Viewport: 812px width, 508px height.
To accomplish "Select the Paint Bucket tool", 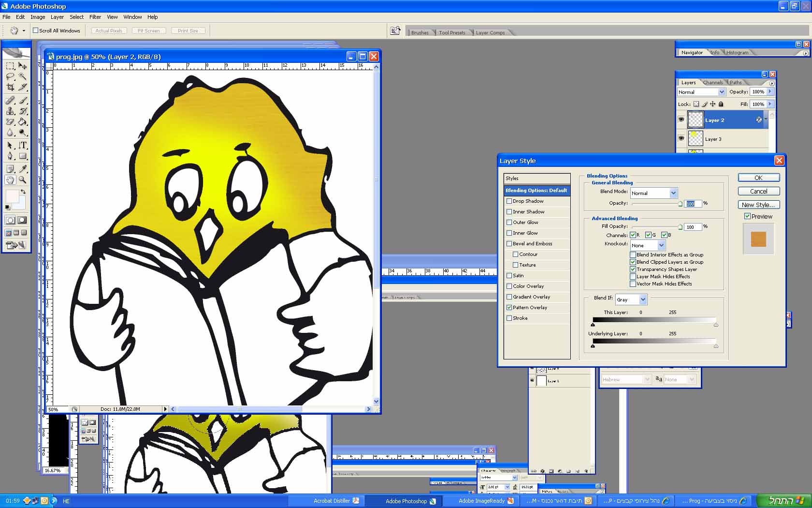I will coord(23,121).
